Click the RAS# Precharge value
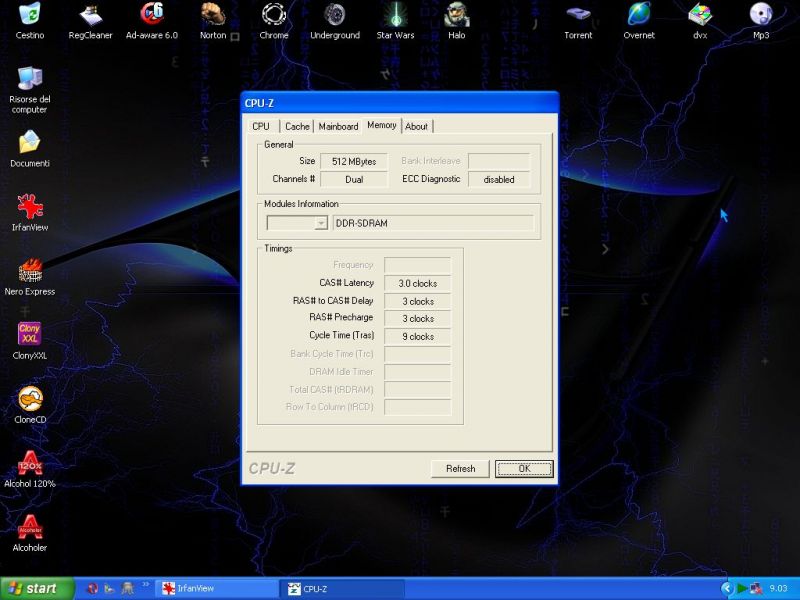Viewport: 800px width, 600px height. (x=417, y=318)
